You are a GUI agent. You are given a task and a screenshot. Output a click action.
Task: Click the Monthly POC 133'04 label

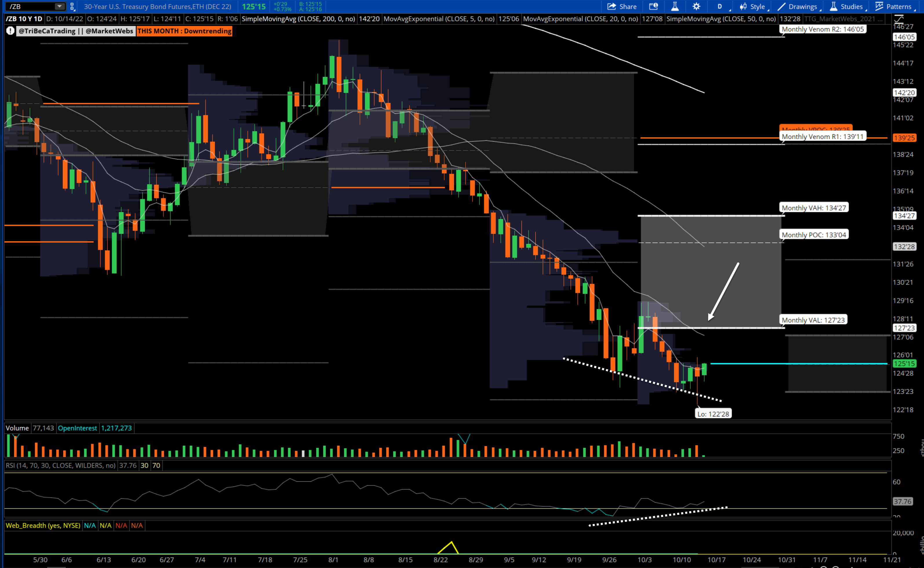(x=814, y=235)
